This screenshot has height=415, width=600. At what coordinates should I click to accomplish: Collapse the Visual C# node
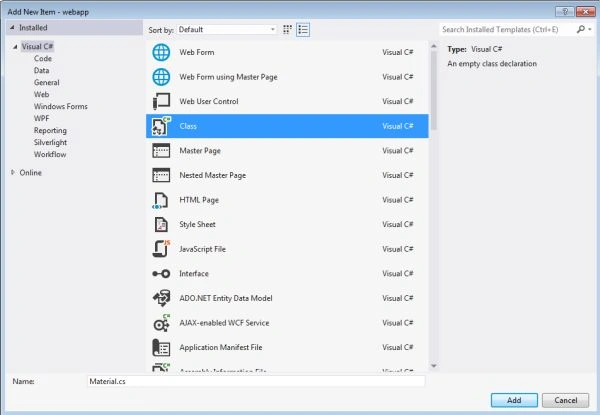coord(15,47)
